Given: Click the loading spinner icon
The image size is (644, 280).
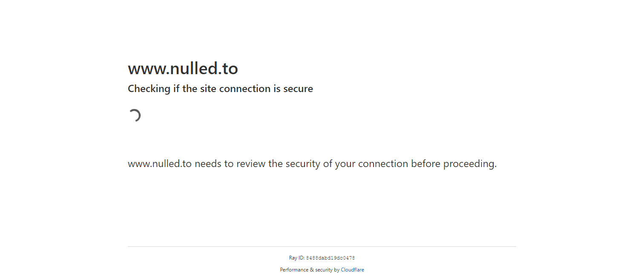Looking at the screenshot, I should click(x=135, y=115).
